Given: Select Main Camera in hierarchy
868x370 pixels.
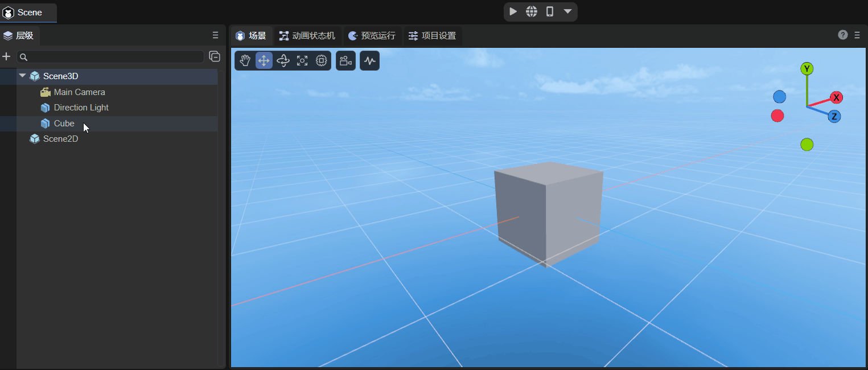Looking at the screenshot, I should pos(79,92).
